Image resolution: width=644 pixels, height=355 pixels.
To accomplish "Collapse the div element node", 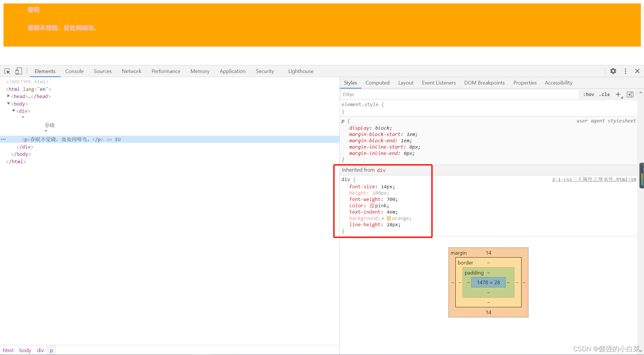I will coord(14,111).
